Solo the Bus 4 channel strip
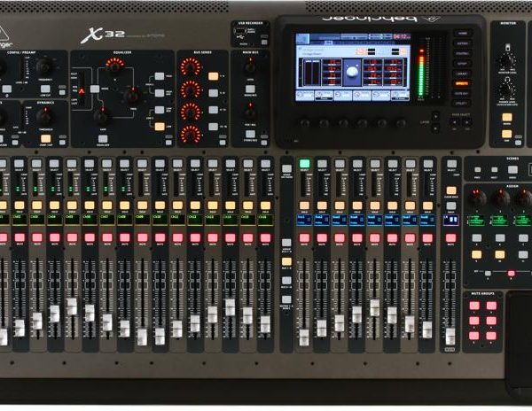 [357, 205]
